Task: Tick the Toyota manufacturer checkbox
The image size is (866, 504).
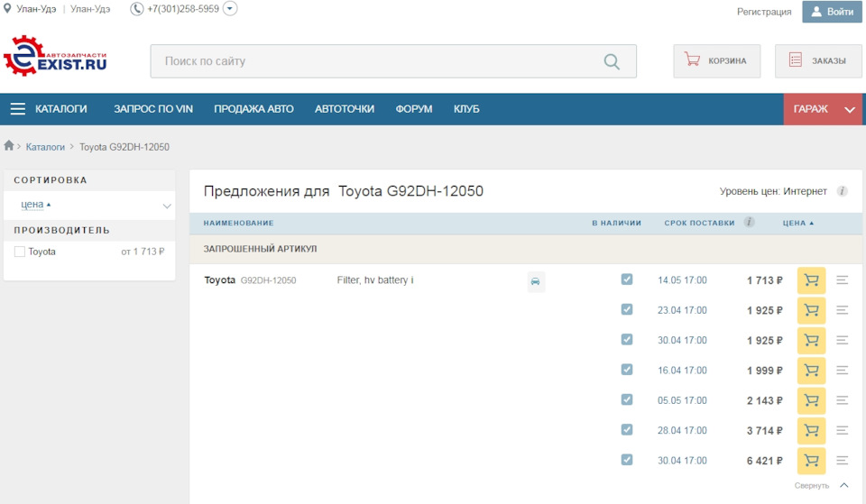Action: tap(19, 252)
